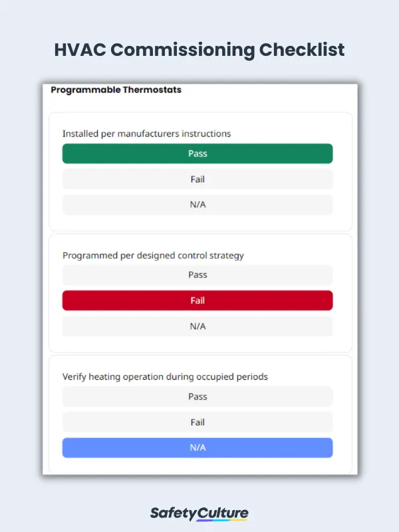Click the installed per manufacturers instructions label
399x532 pixels.
point(146,133)
